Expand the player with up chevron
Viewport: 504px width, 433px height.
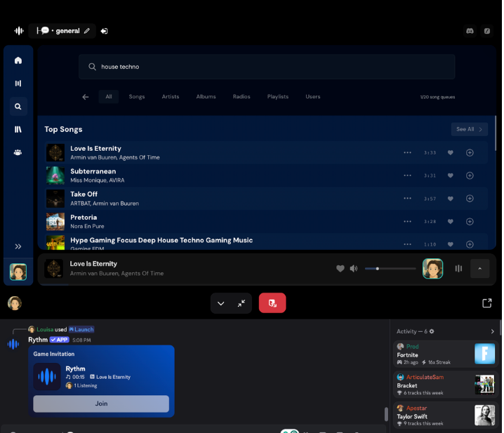point(479,268)
